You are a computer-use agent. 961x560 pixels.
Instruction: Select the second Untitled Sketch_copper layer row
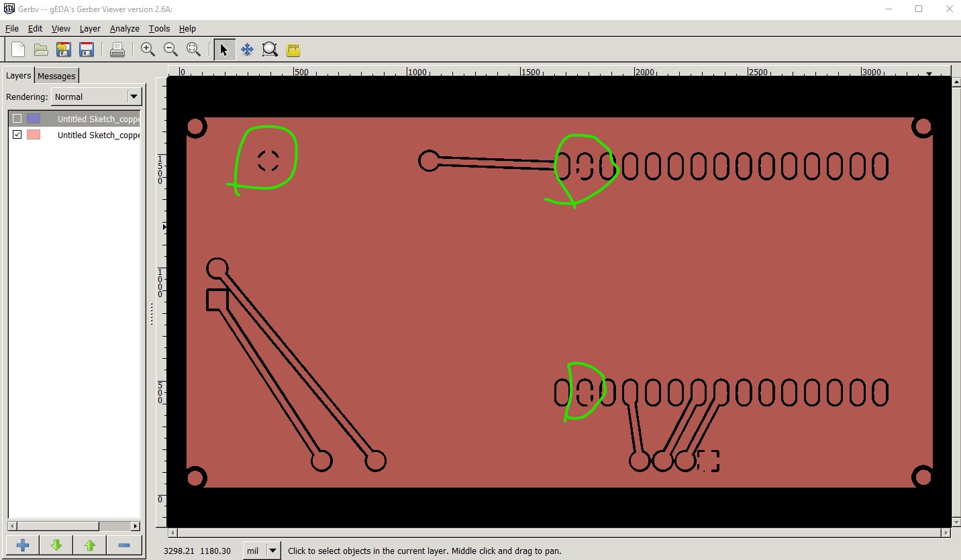[74, 135]
